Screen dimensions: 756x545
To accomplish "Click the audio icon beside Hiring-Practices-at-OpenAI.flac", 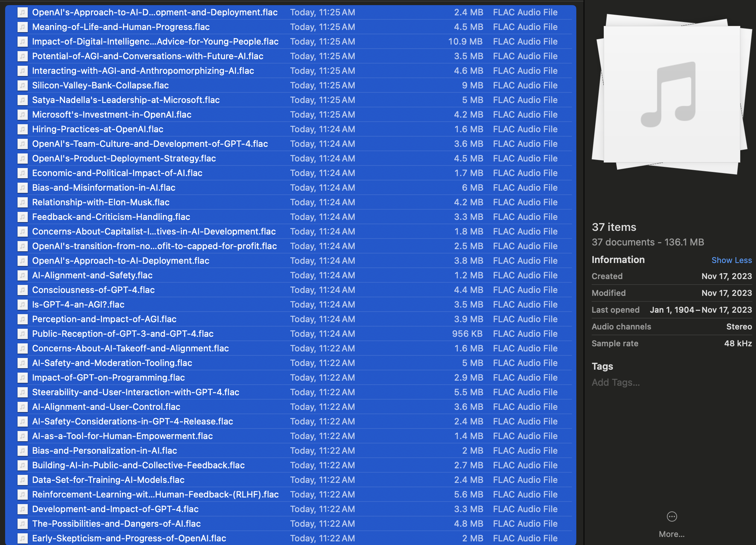I will (x=23, y=129).
